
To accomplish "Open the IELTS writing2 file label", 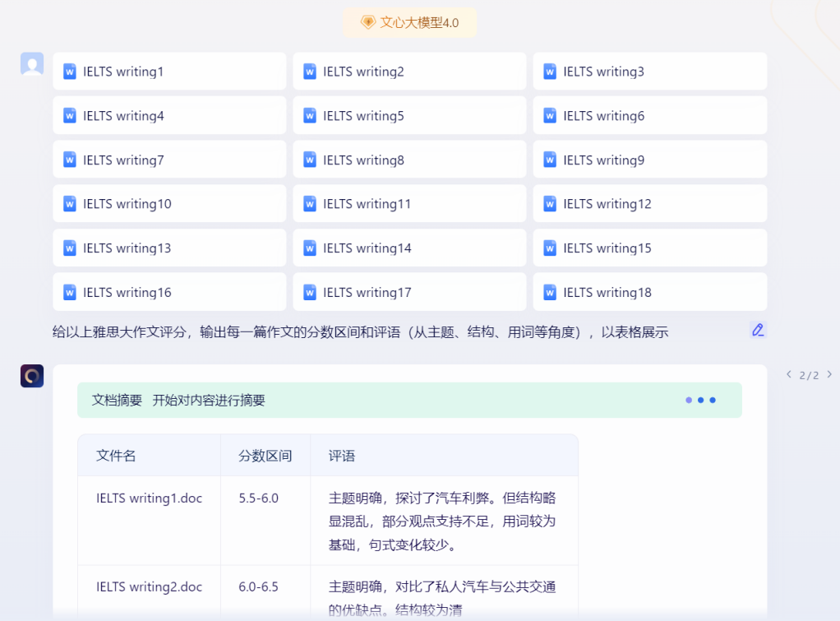I will [363, 72].
